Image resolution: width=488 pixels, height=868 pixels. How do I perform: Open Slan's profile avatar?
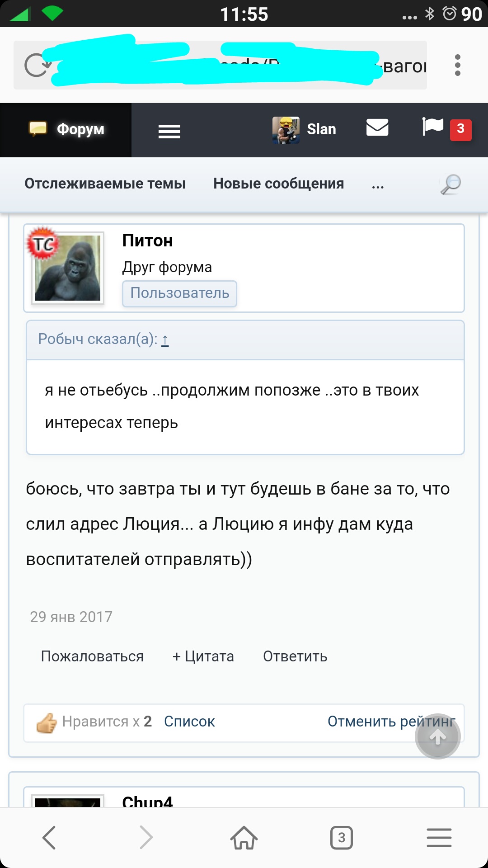[x=286, y=130]
